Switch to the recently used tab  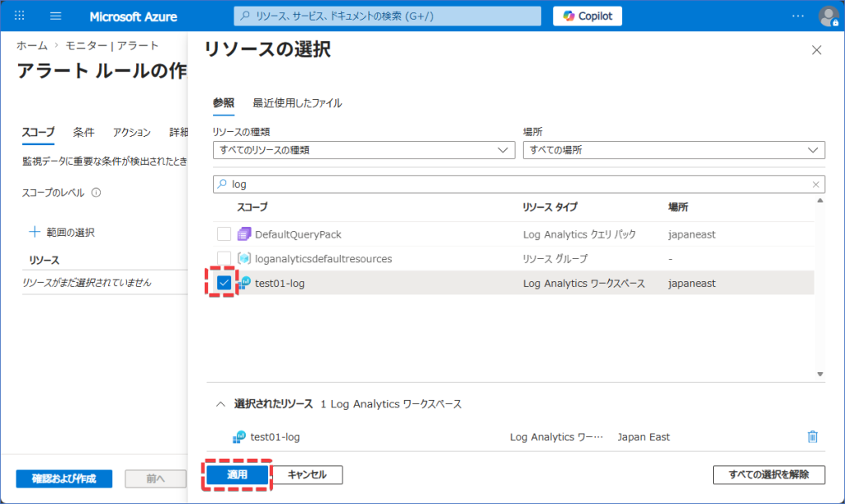click(x=297, y=103)
